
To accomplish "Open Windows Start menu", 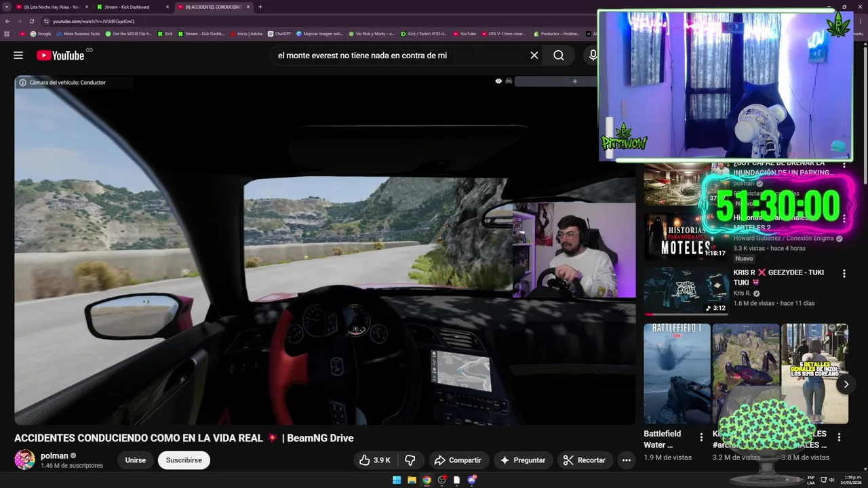I will 397,480.
